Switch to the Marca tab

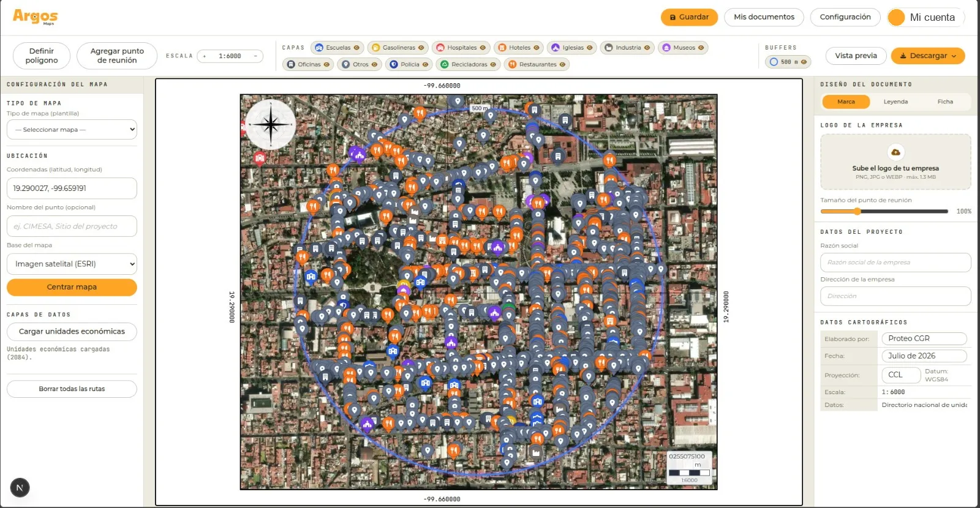click(x=846, y=102)
